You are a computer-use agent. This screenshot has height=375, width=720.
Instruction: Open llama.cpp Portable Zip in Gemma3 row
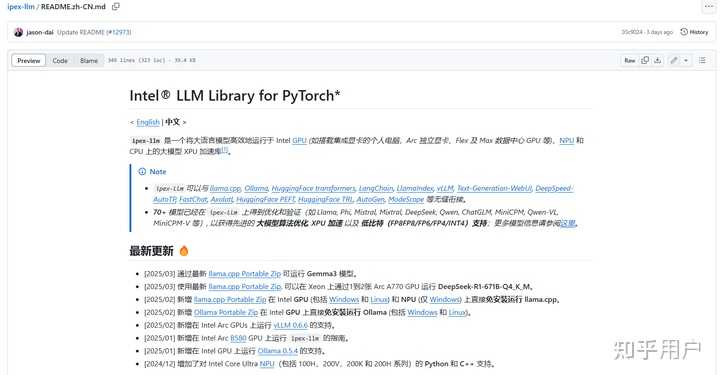point(244,274)
